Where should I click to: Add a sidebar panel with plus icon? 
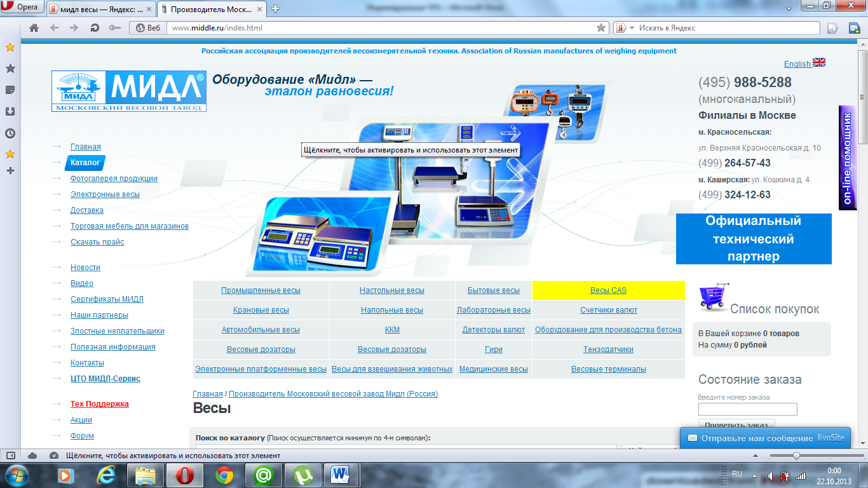(x=10, y=170)
